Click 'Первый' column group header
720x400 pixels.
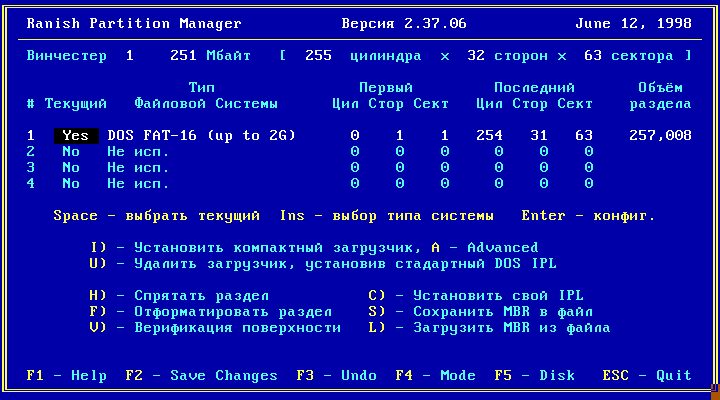pyautogui.click(x=386, y=88)
